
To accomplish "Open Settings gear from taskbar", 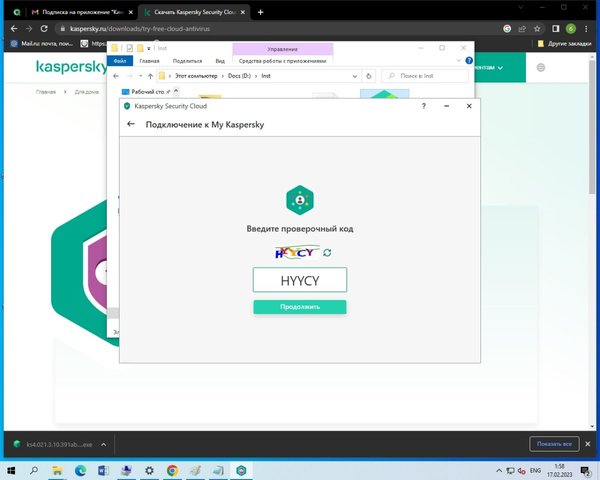I will [149, 470].
